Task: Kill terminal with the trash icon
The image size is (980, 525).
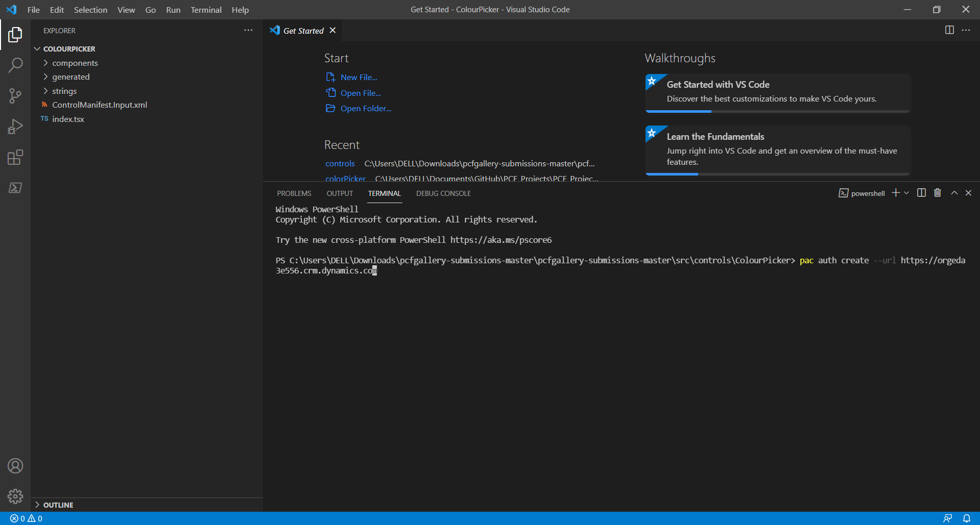Action: click(x=937, y=193)
